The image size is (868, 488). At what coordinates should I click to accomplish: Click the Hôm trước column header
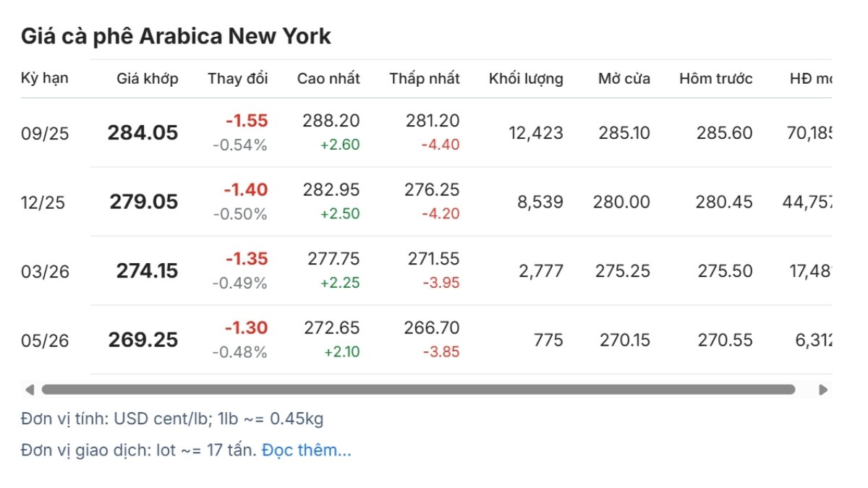[x=716, y=79]
